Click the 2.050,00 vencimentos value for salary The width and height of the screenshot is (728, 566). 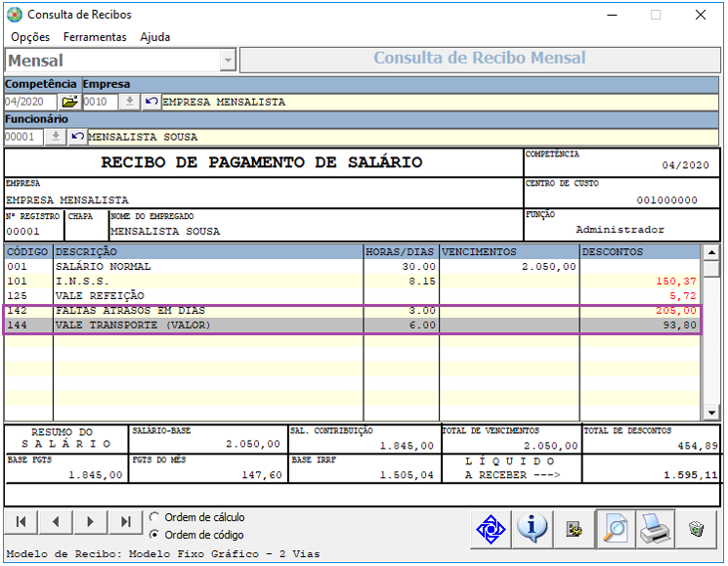(548, 267)
